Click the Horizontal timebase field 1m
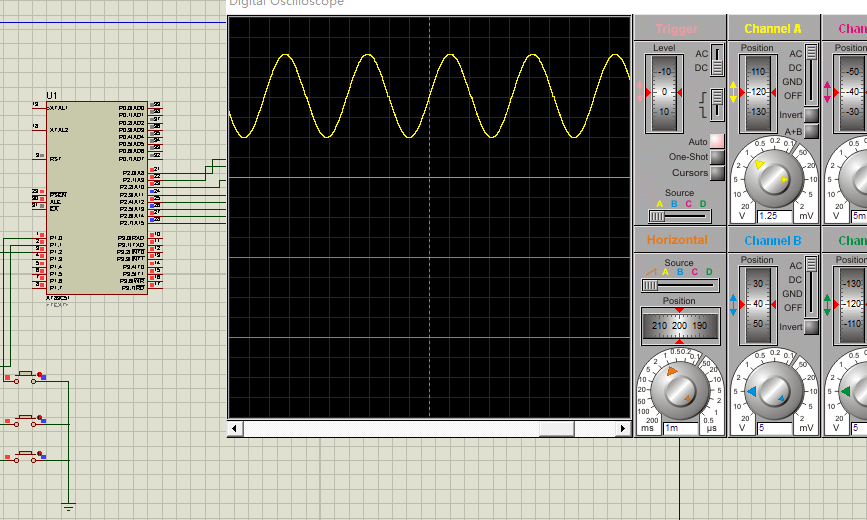 click(681, 428)
